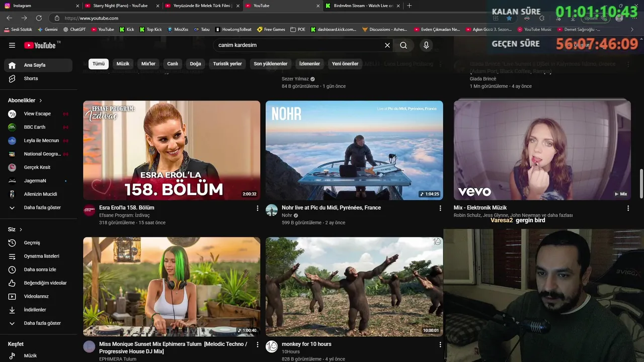The width and height of the screenshot is (644, 362).
Task: Open the BBC Earth subscription
Action: [39, 127]
